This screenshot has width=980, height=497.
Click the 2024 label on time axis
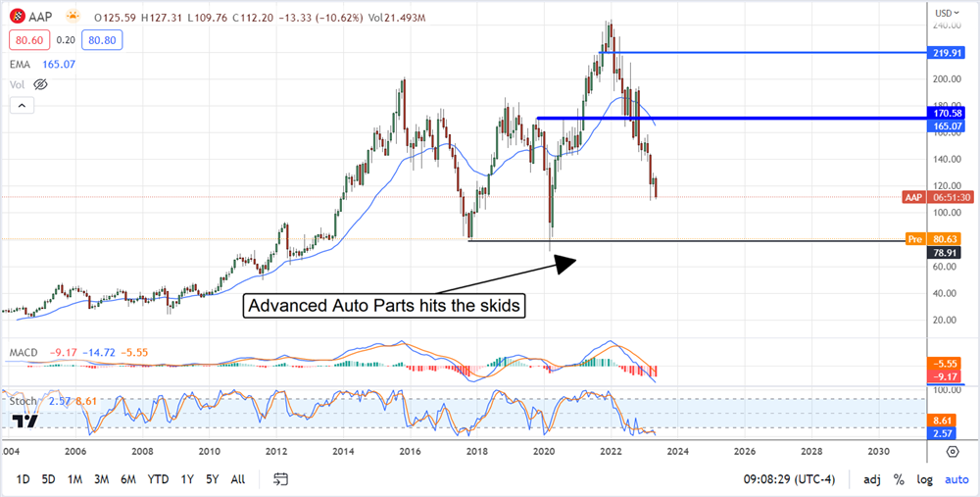(x=677, y=451)
